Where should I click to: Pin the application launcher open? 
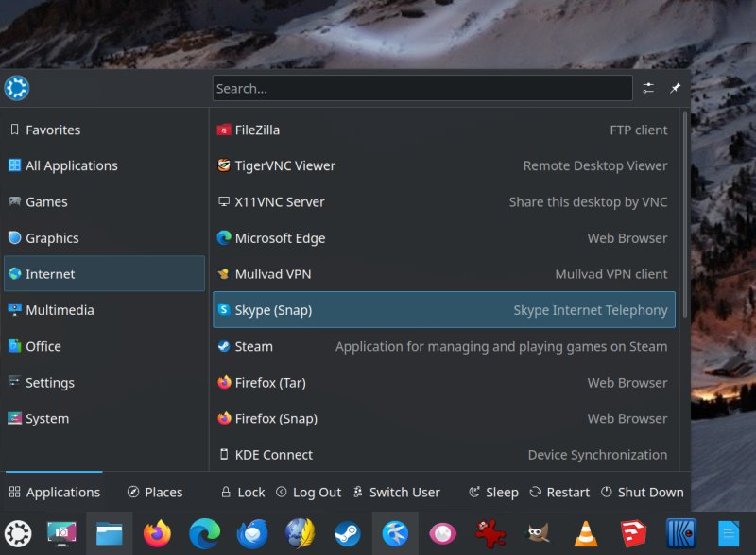click(676, 88)
